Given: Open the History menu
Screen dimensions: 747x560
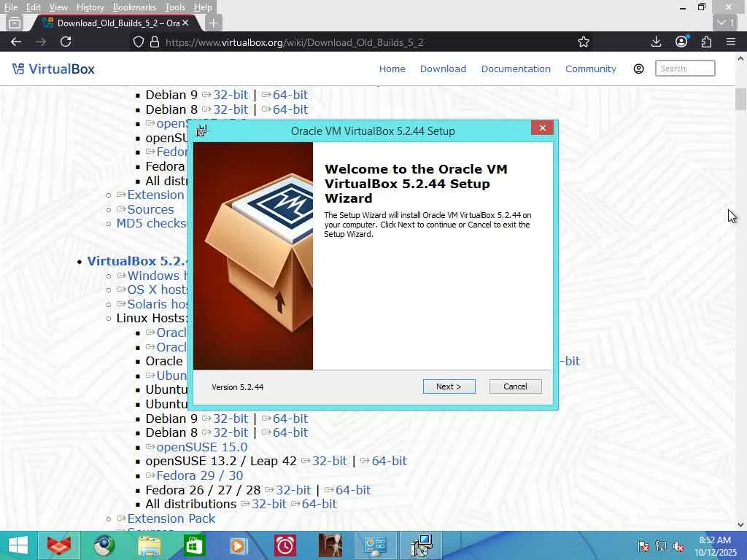Looking at the screenshot, I should [x=90, y=7].
